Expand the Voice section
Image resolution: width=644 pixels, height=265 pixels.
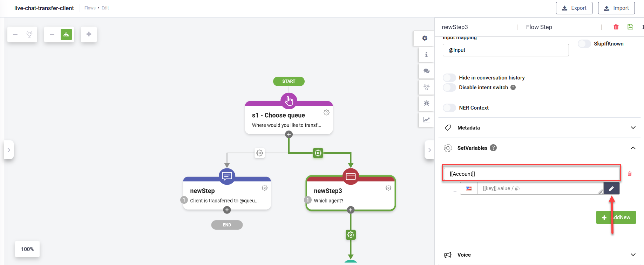click(x=633, y=255)
